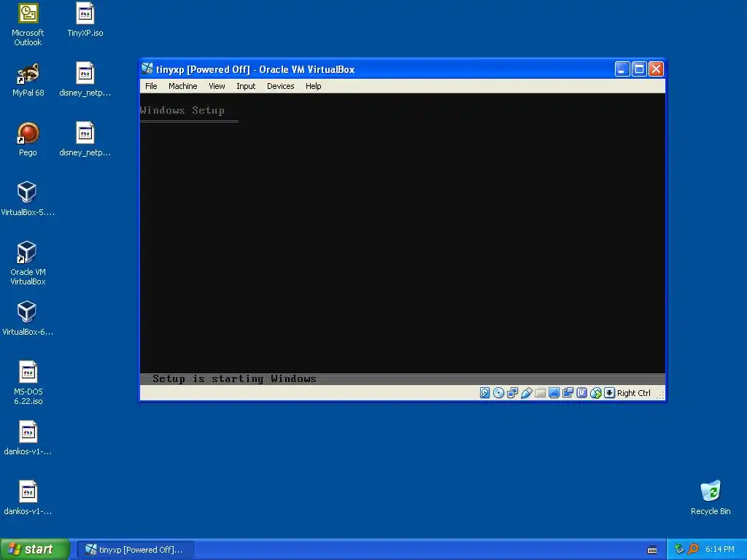
Task: Select the VirtualBox-6 installer desktop icon
Action: pos(28,319)
